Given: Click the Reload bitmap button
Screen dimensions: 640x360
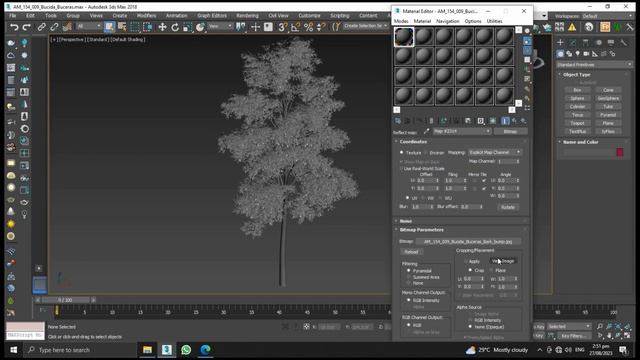Looking at the screenshot, I should coord(411,252).
